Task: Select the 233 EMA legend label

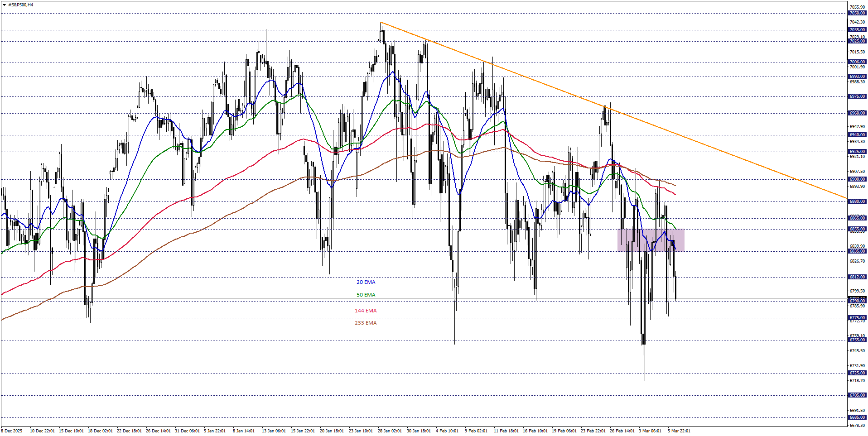Action: pos(365,323)
